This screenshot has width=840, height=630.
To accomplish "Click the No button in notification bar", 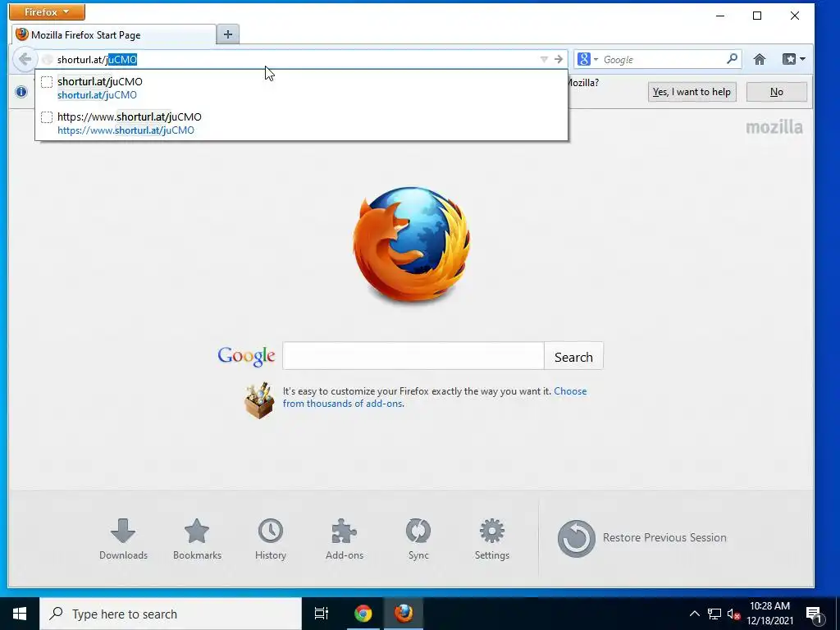I will [x=776, y=92].
